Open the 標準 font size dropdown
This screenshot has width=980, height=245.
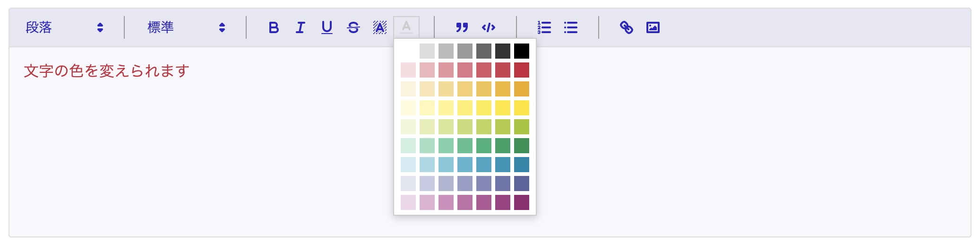[186, 27]
